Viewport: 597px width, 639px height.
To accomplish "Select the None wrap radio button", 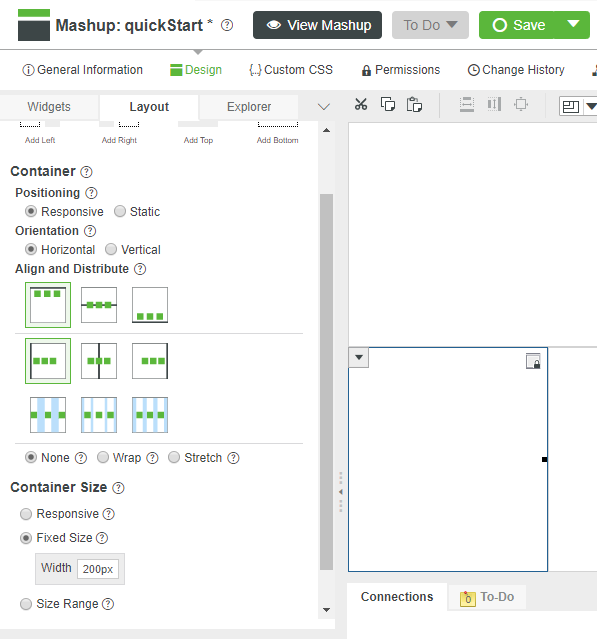I will click(x=31, y=458).
